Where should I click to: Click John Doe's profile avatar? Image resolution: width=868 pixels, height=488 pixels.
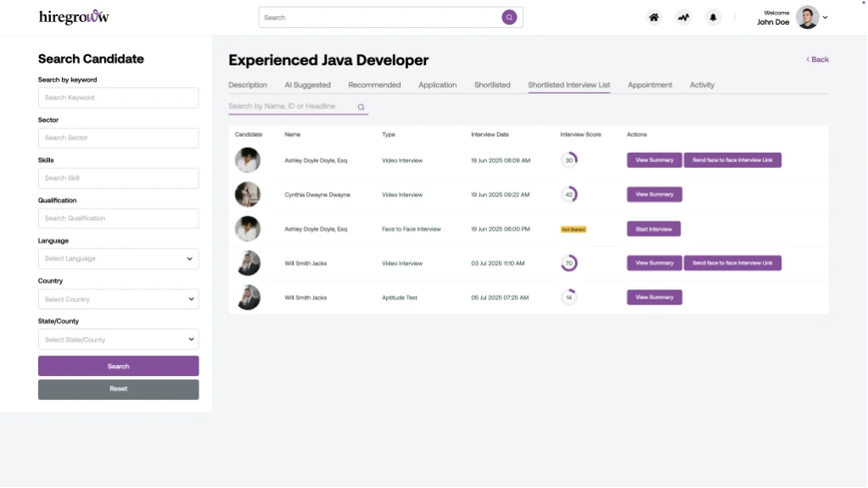click(x=808, y=17)
